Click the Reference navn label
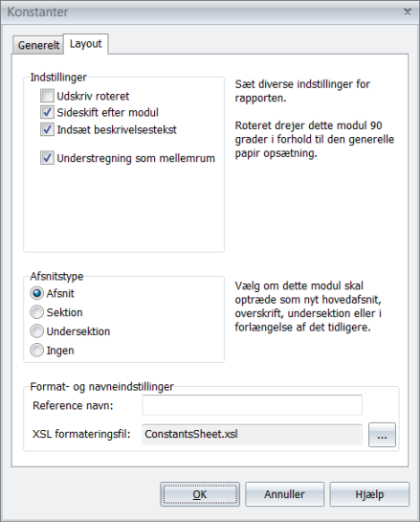The height and width of the screenshot is (522, 420). (73, 405)
